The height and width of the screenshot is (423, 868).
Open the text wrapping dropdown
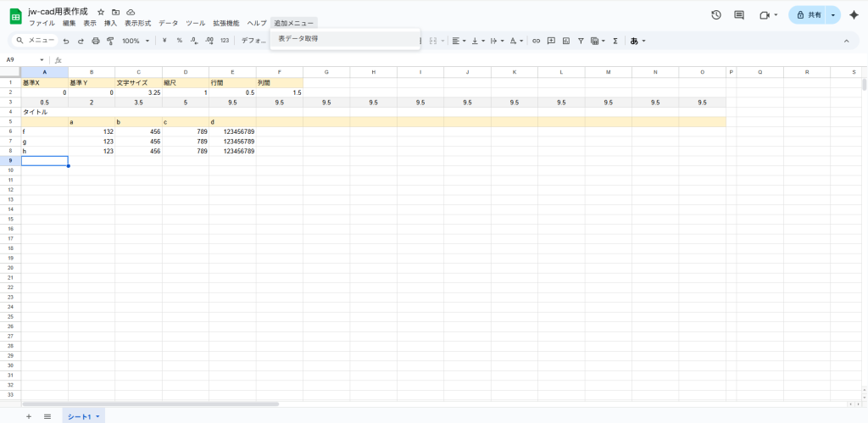click(496, 41)
